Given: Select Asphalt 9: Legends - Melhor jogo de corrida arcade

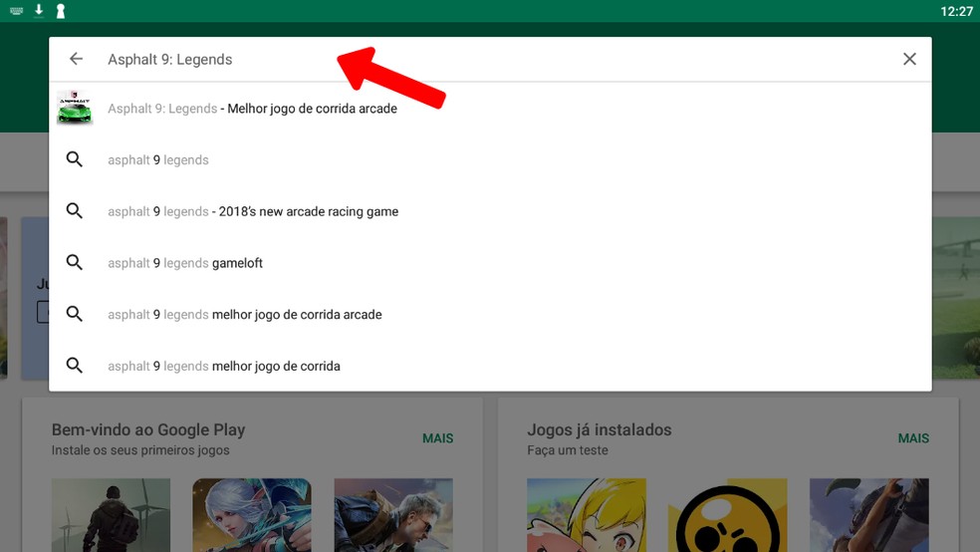Looking at the screenshot, I should [x=253, y=109].
